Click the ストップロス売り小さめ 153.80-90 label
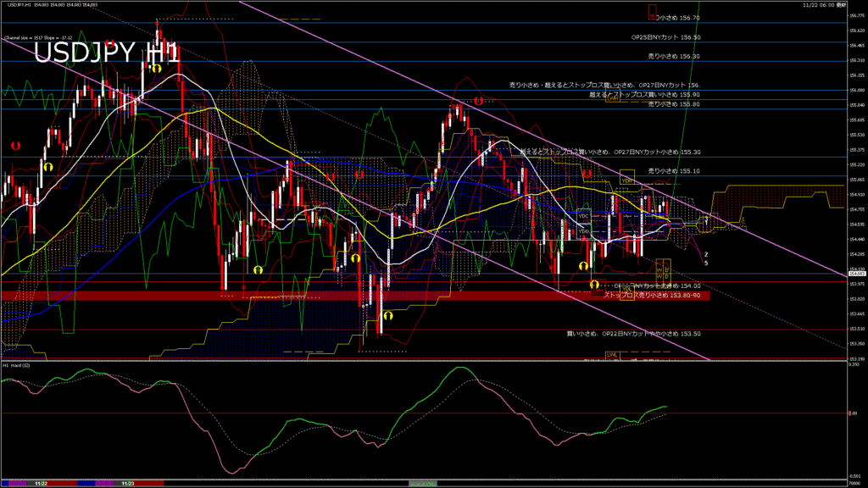Image resolution: width=868 pixels, height=488 pixels. (652, 296)
